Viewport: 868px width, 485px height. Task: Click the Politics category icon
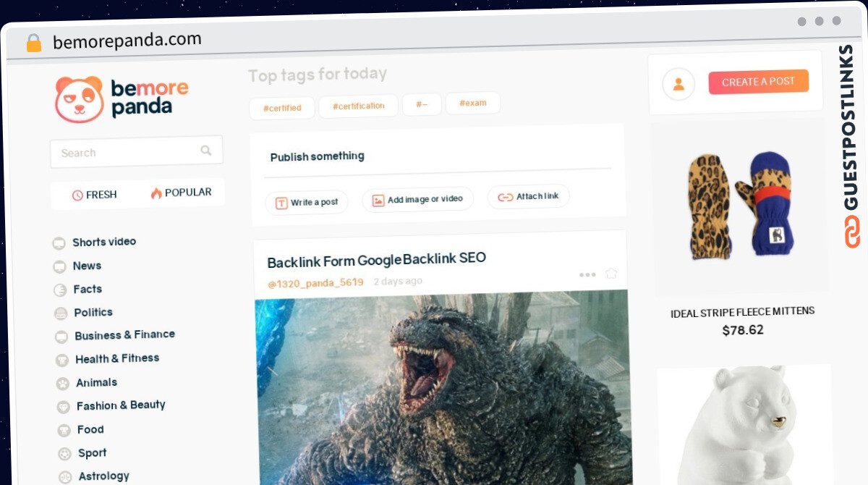61,313
